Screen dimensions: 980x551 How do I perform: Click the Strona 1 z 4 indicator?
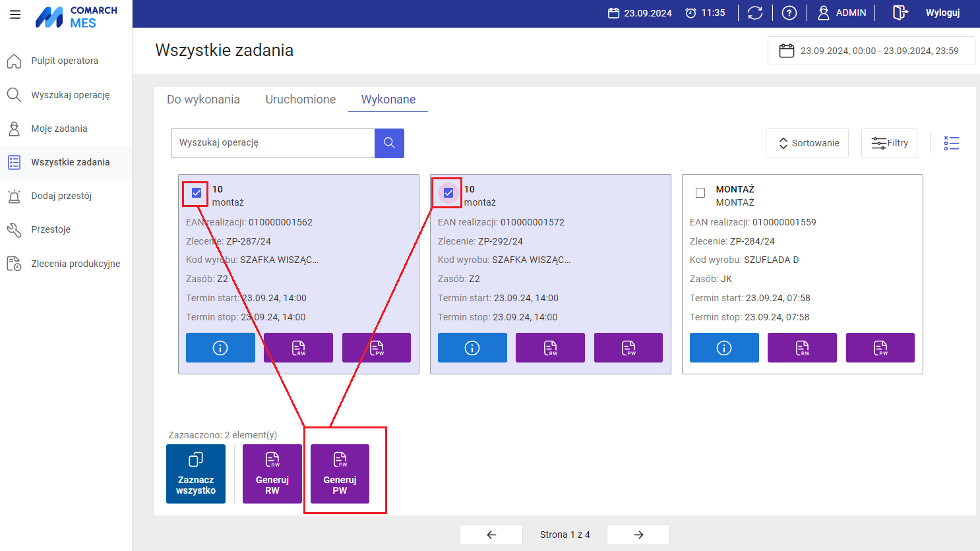[565, 535]
